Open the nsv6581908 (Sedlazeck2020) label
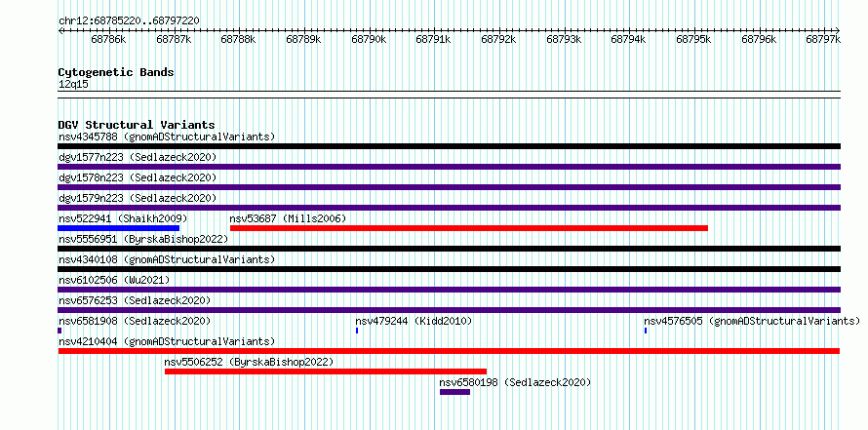 tap(135, 321)
